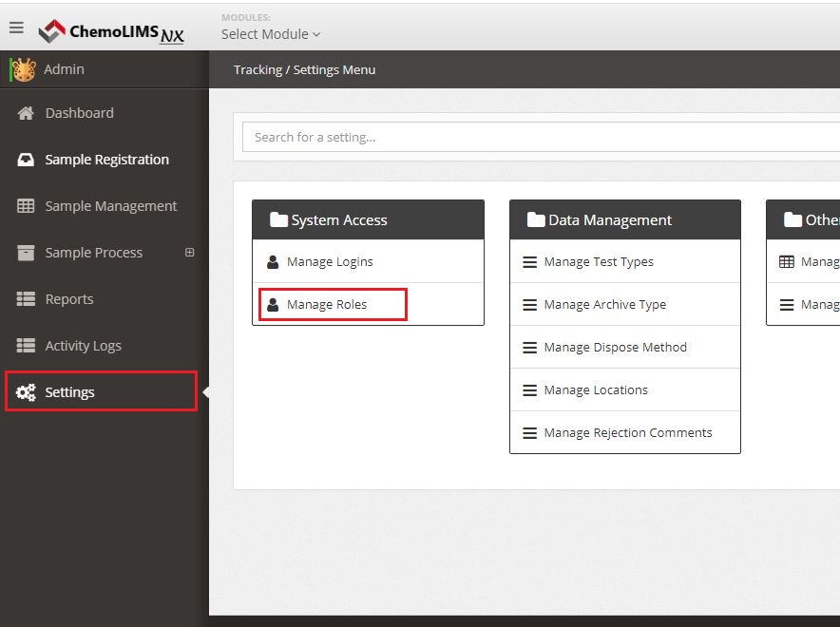The width and height of the screenshot is (840, 627).
Task: Open Manage Logins setting
Action: 329,262
